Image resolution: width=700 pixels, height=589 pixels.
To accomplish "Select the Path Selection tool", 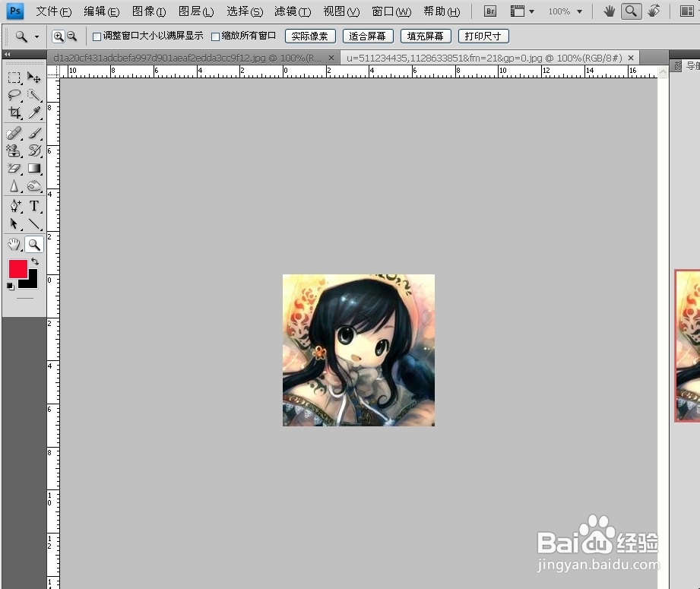I will click(14, 223).
